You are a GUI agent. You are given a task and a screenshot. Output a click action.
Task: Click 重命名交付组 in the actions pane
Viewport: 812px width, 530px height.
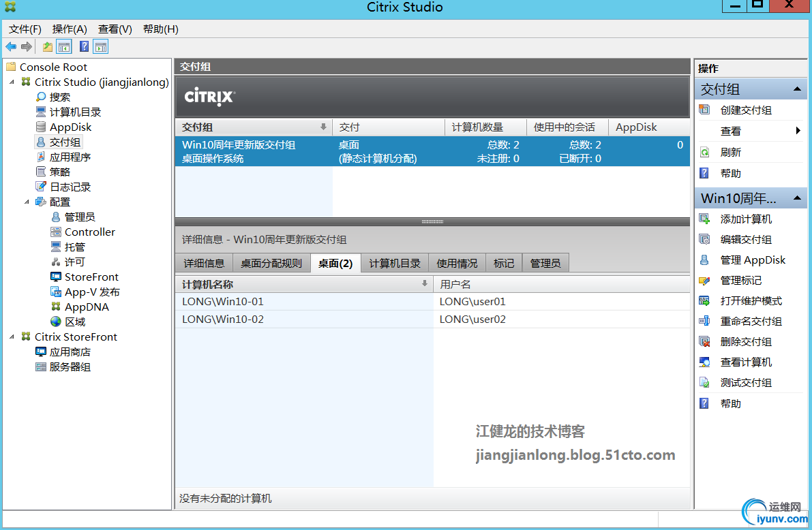coord(751,322)
